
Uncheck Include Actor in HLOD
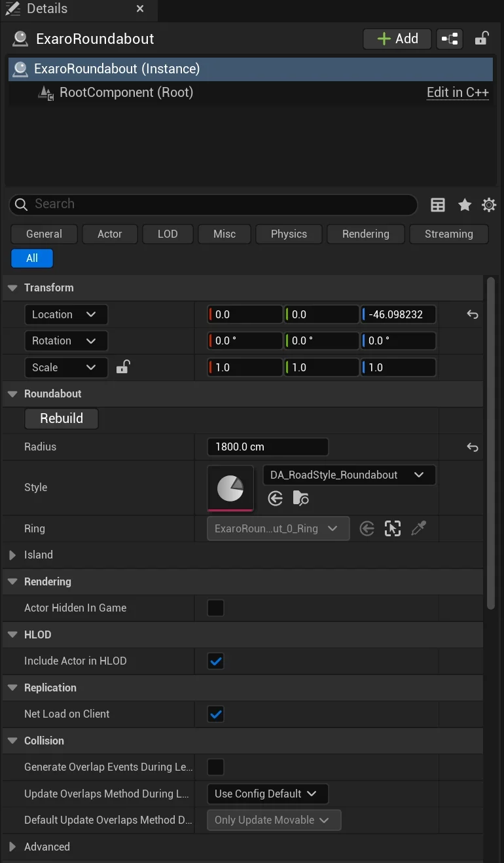point(215,661)
